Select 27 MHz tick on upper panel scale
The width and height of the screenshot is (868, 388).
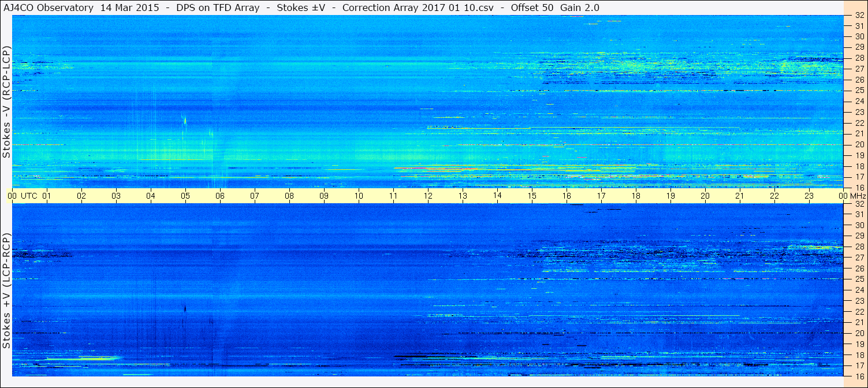point(859,69)
